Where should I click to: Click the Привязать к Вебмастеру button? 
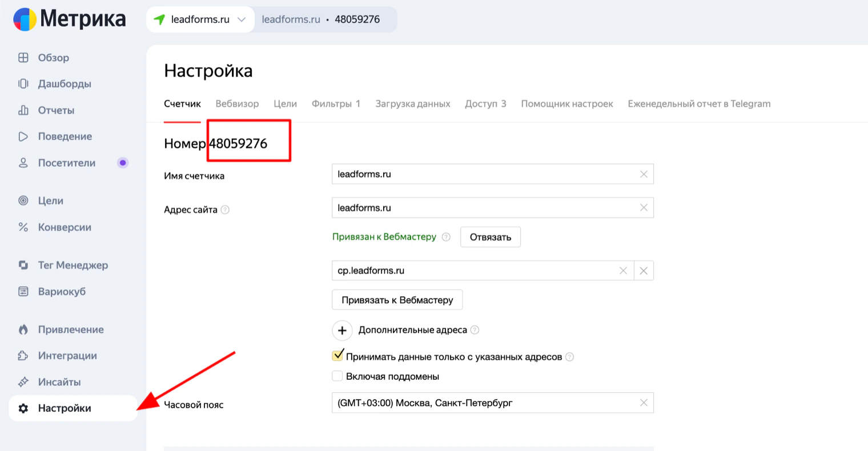click(x=397, y=300)
